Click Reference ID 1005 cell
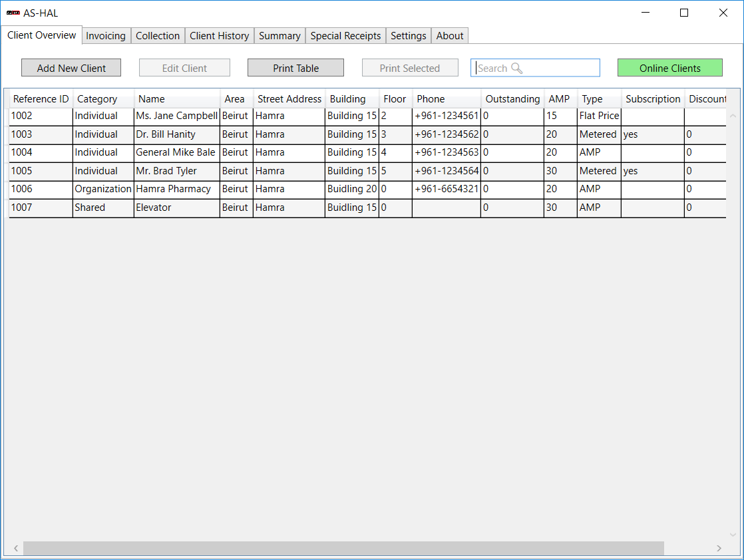Screen dimensions: 744x560 [x=41, y=171]
